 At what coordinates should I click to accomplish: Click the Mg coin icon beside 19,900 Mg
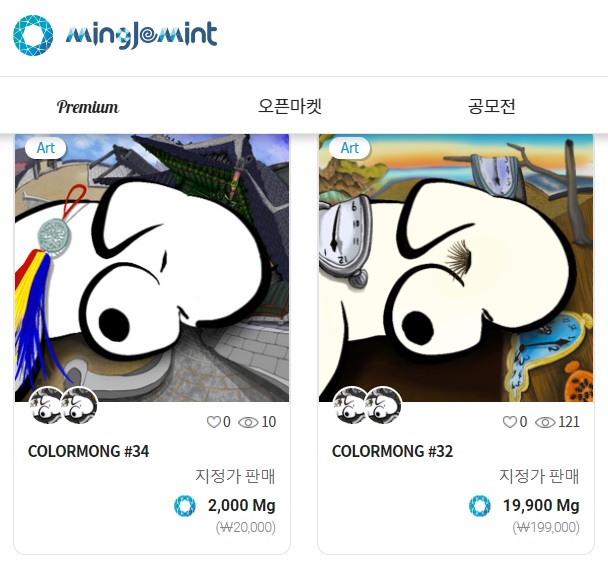pos(480,506)
